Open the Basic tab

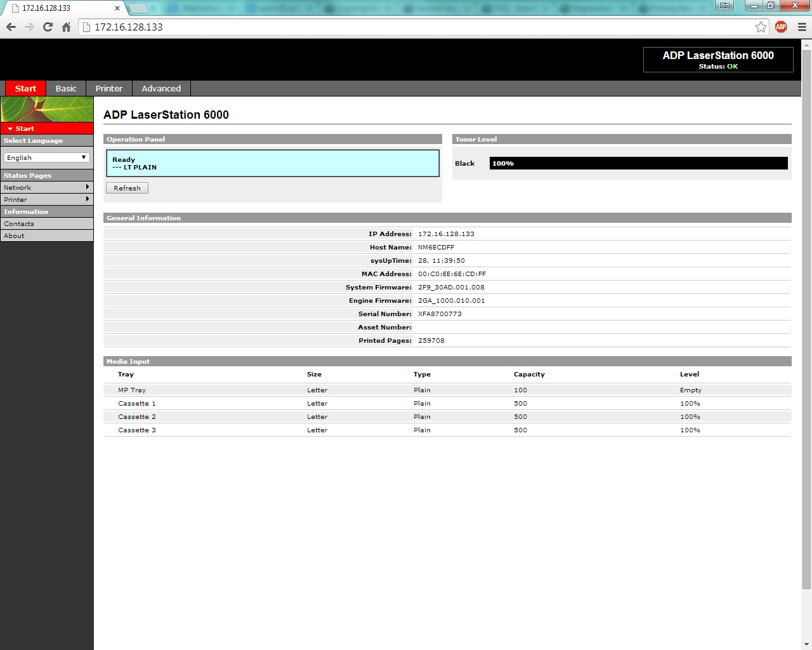(x=66, y=88)
